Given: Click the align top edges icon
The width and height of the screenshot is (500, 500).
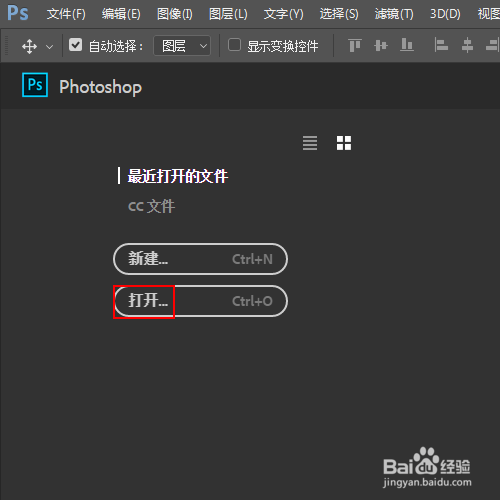Looking at the screenshot, I should click(x=355, y=45).
